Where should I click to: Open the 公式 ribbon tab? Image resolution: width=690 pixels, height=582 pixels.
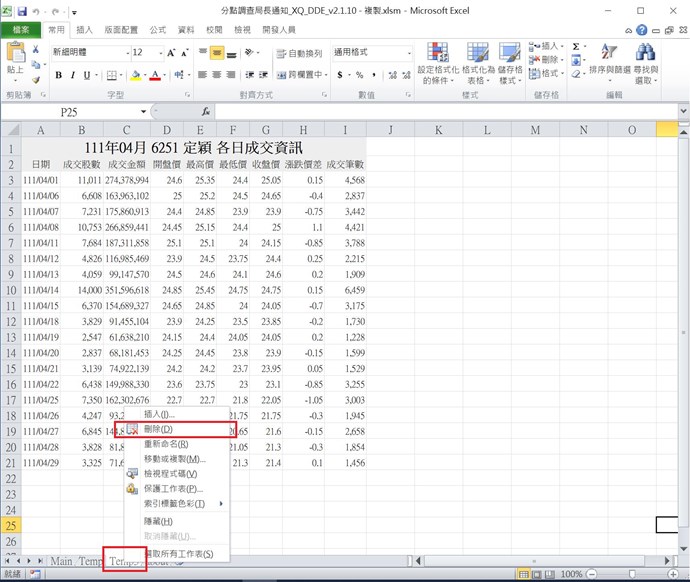[158, 30]
